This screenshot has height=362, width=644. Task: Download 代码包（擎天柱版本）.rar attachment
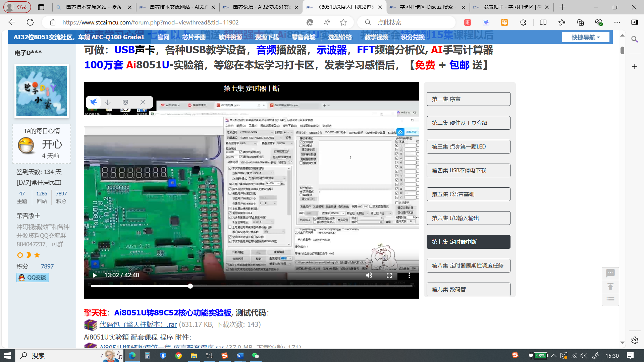coord(138,324)
